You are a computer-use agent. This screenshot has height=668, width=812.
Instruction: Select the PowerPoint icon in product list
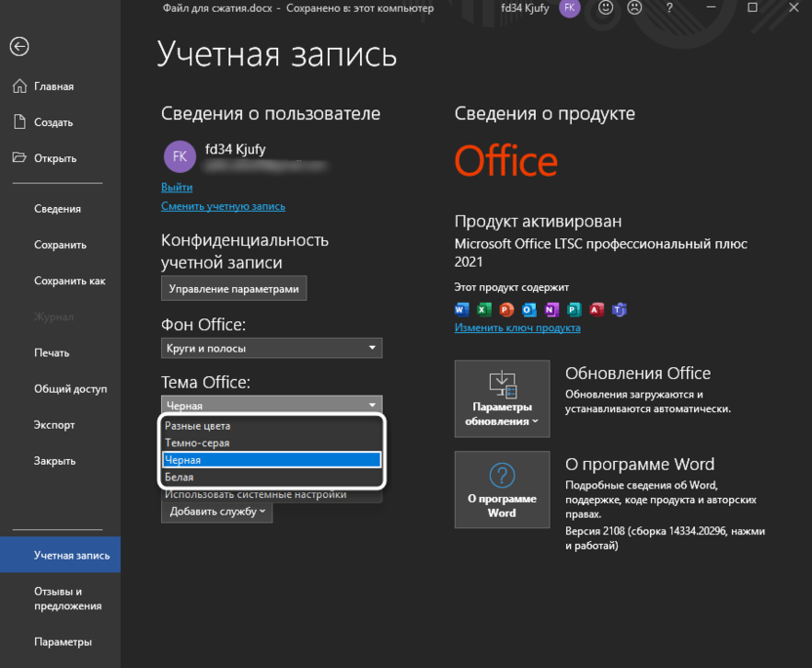click(506, 310)
